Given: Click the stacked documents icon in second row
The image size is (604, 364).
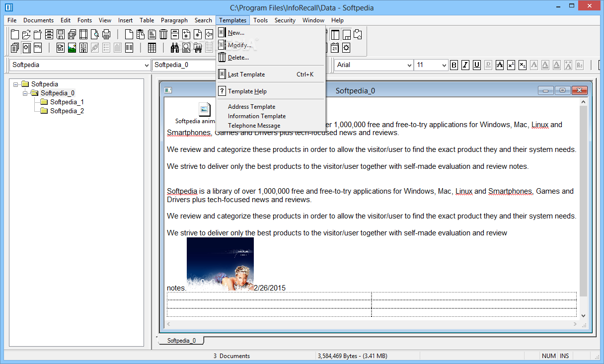Looking at the screenshot, I should pyautogui.click(x=15, y=48).
